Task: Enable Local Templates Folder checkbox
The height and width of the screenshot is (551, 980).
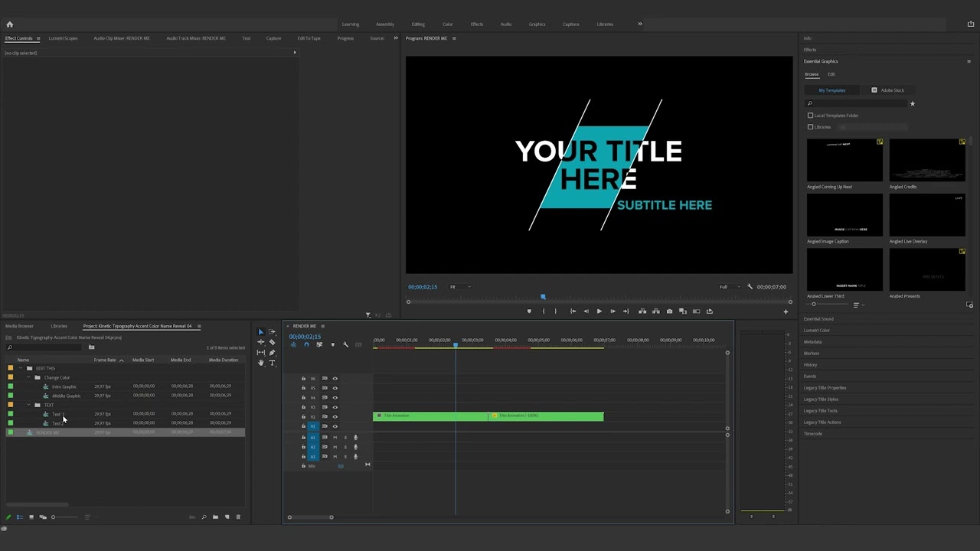Action: pos(811,116)
